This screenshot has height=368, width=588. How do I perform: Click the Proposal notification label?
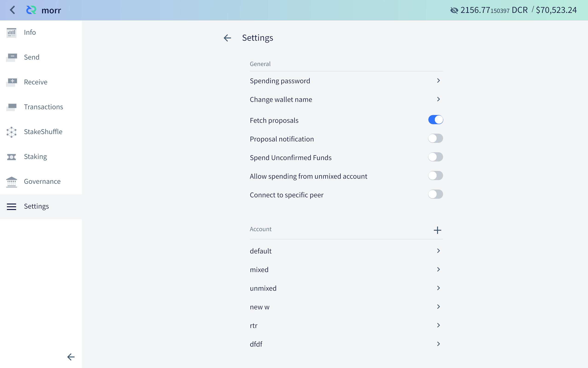282,139
